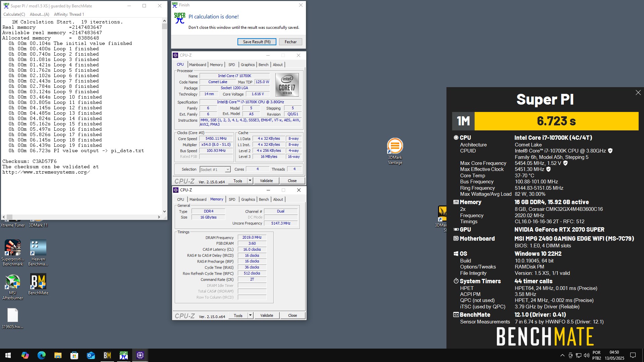Expand Tools dropdown arrow in upper CPU-Z
Viewport: 644px width, 362px height.
pyautogui.click(x=250, y=181)
